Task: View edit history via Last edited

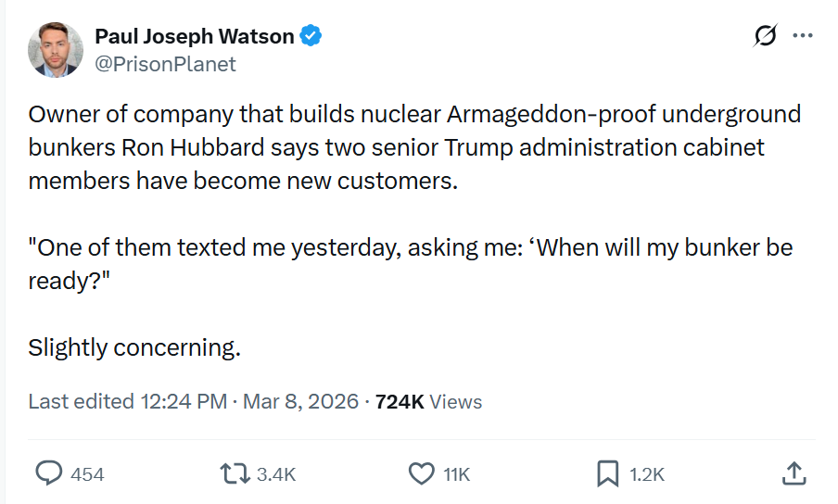Action: 81,401
